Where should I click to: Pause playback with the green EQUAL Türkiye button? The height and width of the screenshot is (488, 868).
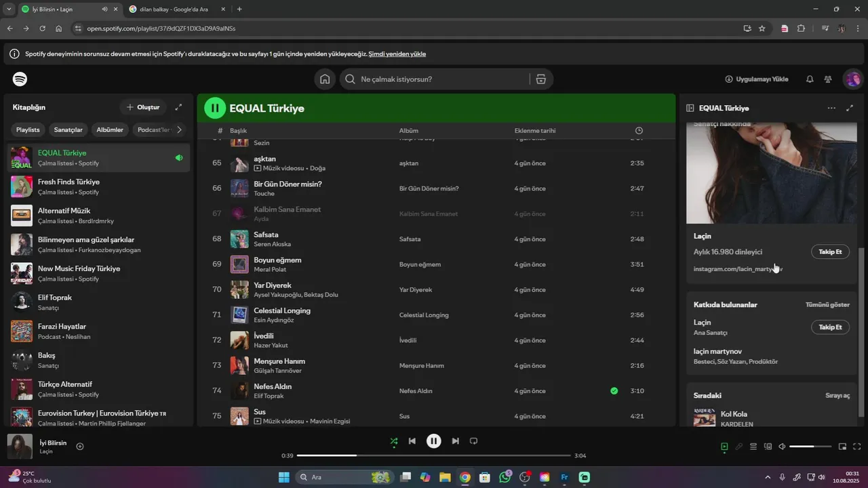point(215,108)
